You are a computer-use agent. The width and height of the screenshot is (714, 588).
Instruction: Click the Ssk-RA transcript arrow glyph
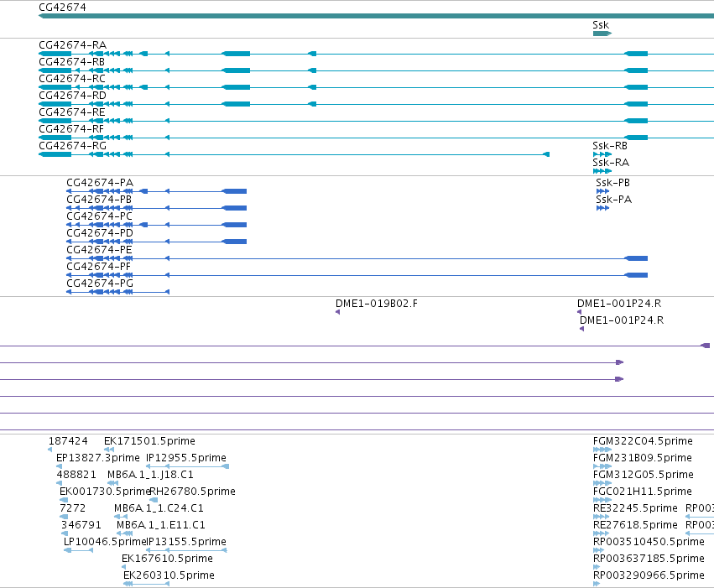602,171
